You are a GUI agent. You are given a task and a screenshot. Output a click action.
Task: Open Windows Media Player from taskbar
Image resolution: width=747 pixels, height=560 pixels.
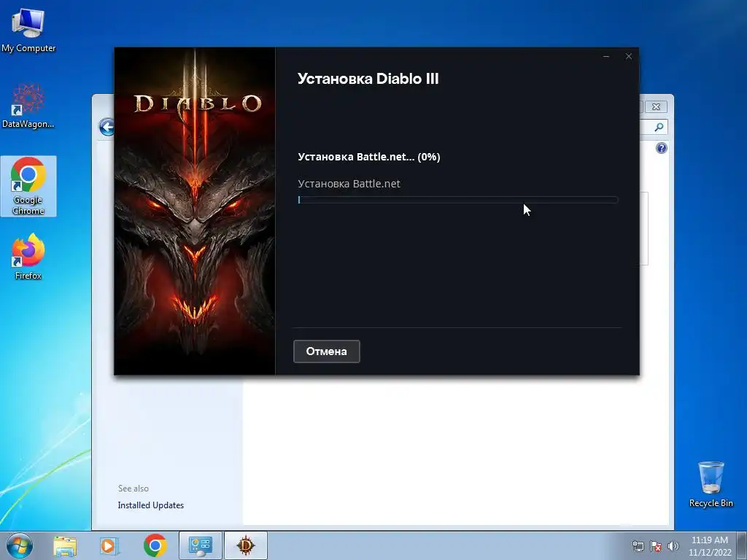coord(109,545)
